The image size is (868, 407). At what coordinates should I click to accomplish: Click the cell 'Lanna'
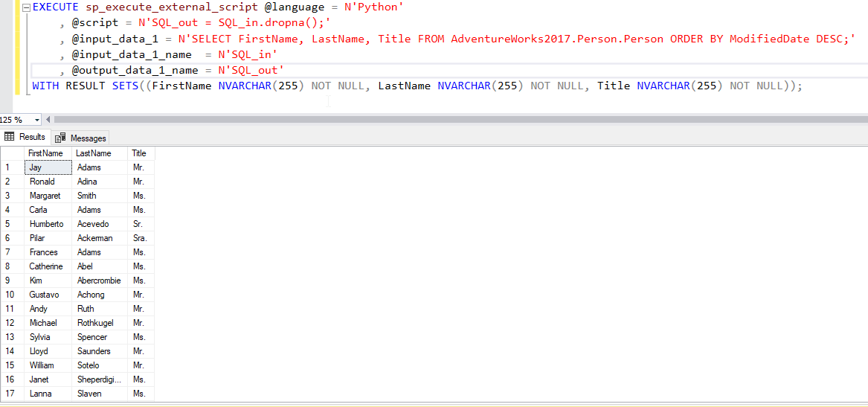click(x=48, y=394)
